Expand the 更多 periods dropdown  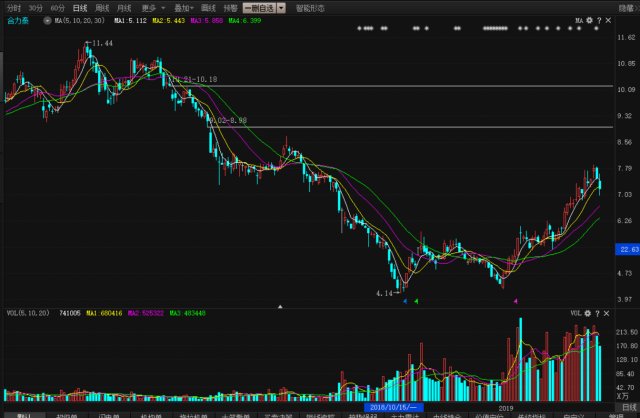click(x=152, y=7)
